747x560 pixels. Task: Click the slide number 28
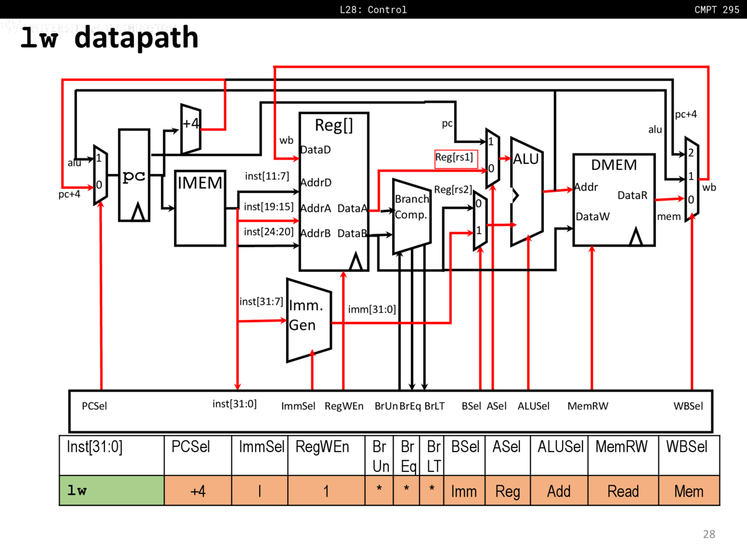point(708,534)
